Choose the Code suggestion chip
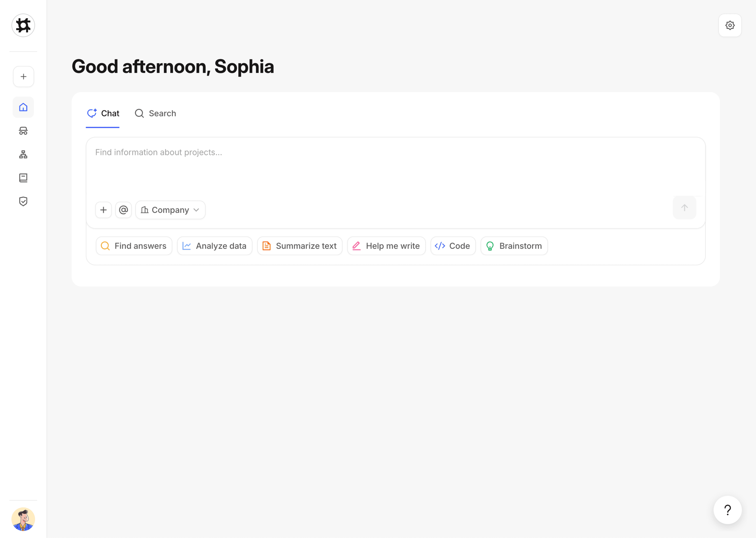The width and height of the screenshot is (756, 538). click(x=453, y=246)
